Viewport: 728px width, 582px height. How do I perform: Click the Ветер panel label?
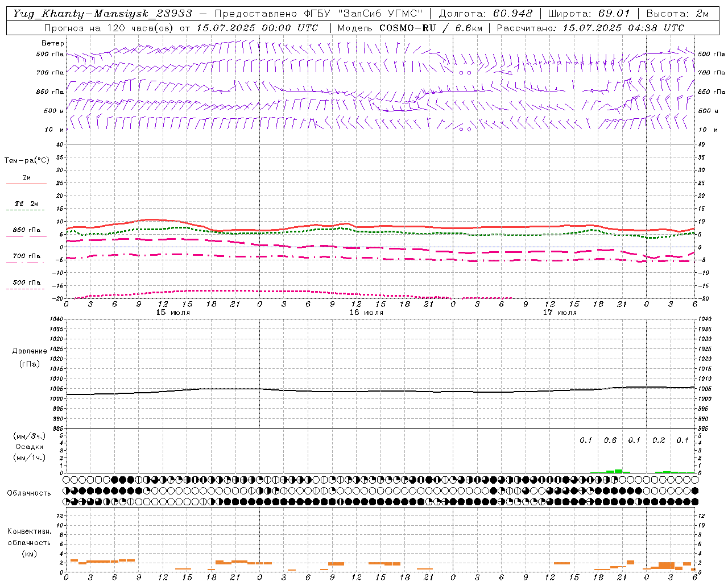(x=52, y=43)
